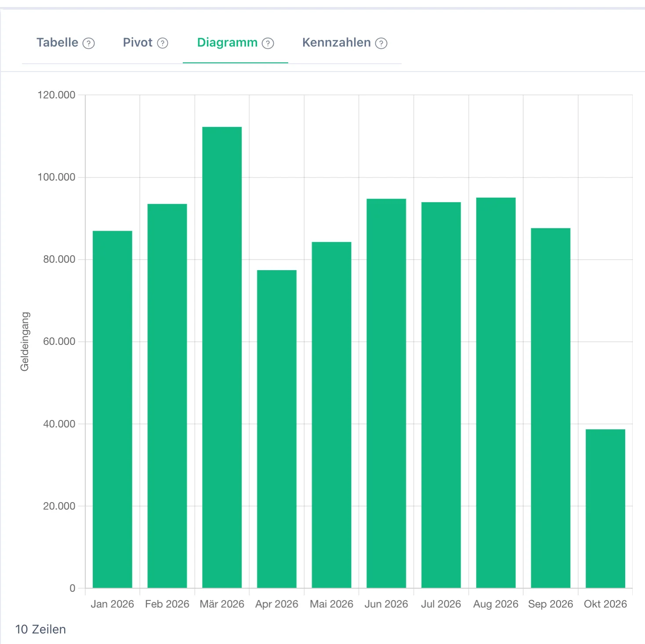
Task: Click the Geldeingang axis title
Action: (25, 342)
